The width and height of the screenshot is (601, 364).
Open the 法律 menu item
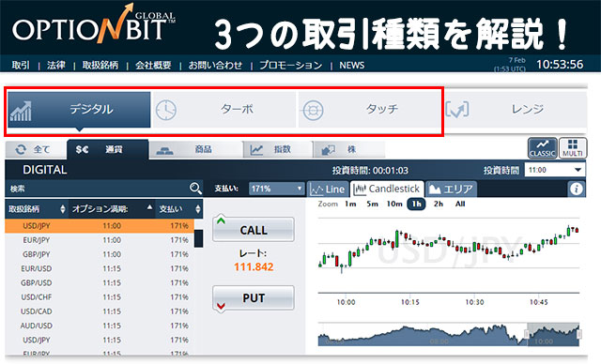pyautogui.click(x=56, y=65)
